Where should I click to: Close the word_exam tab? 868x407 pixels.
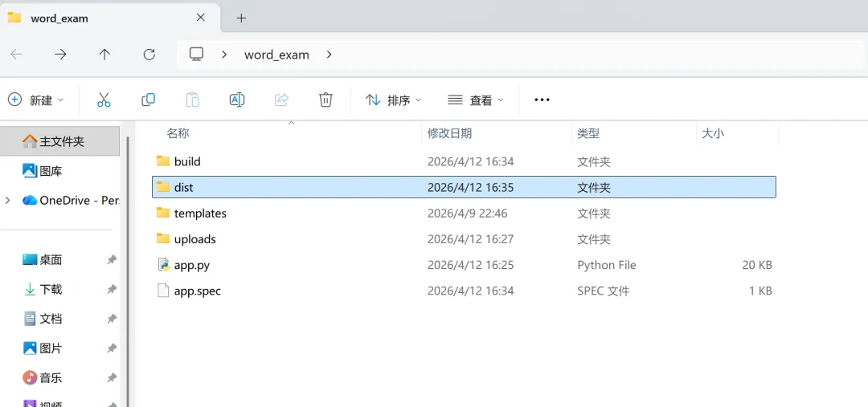pos(200,18)
